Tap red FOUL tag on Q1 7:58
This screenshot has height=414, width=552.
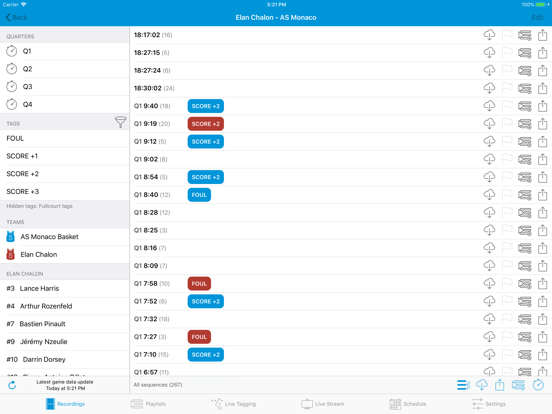click(x=199, y=283)
